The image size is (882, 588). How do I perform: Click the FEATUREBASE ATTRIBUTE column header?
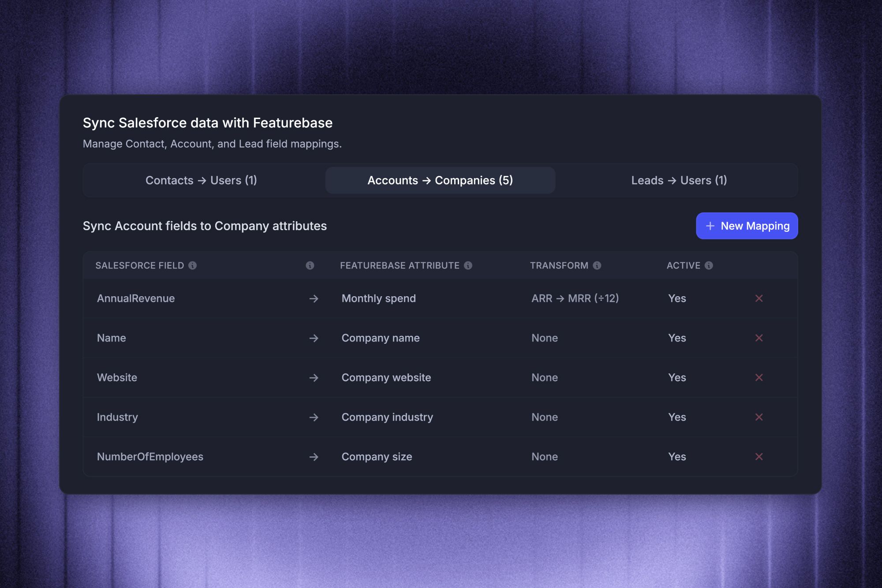click(x=400, y=265)
